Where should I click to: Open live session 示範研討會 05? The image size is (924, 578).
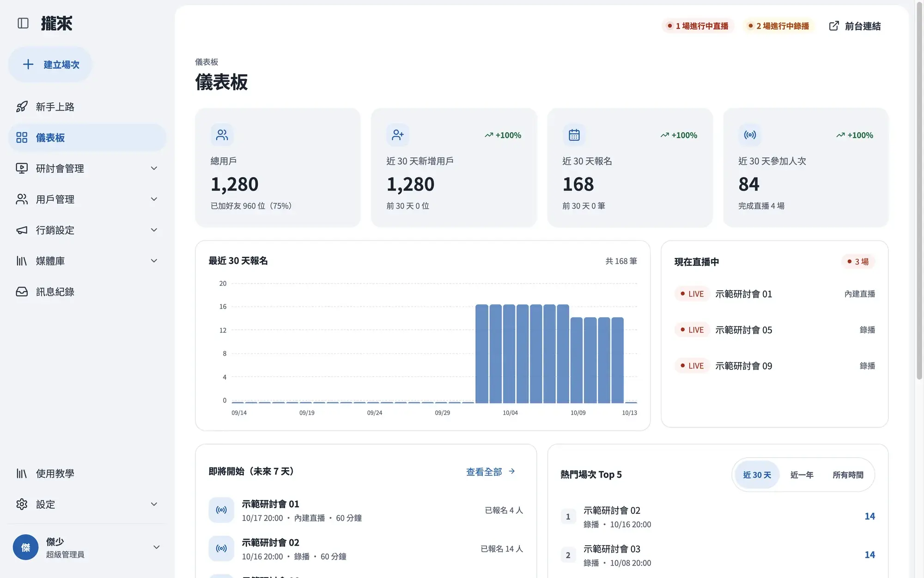point(774,330)
